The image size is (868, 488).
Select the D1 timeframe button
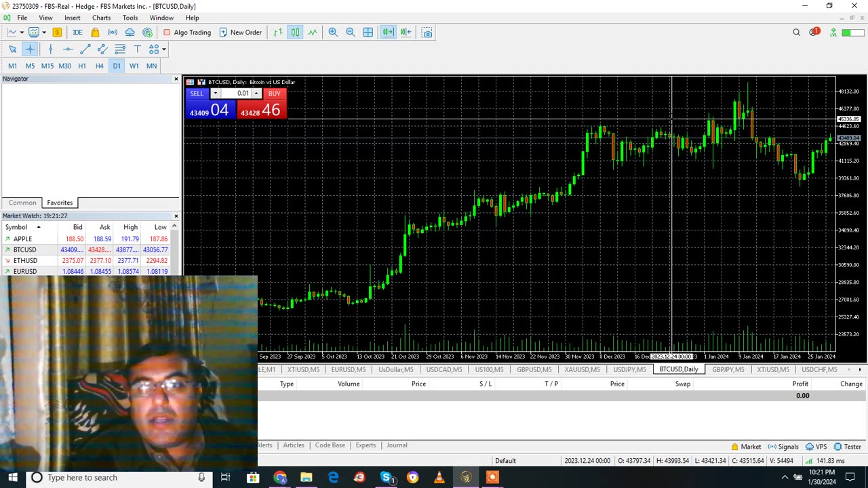pos(117,66)
